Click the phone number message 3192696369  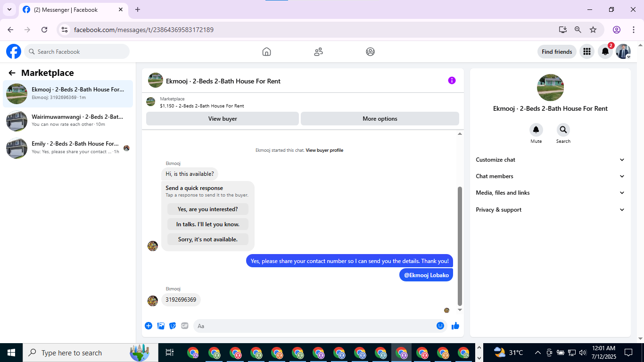tap(181, 300)
